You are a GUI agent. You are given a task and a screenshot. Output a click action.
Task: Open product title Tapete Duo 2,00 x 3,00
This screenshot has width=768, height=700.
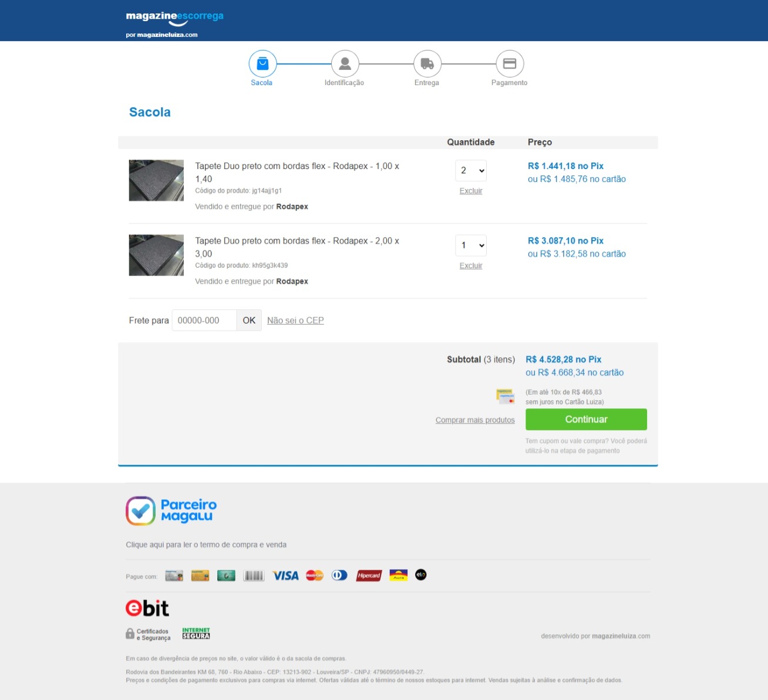click(297, 247)
